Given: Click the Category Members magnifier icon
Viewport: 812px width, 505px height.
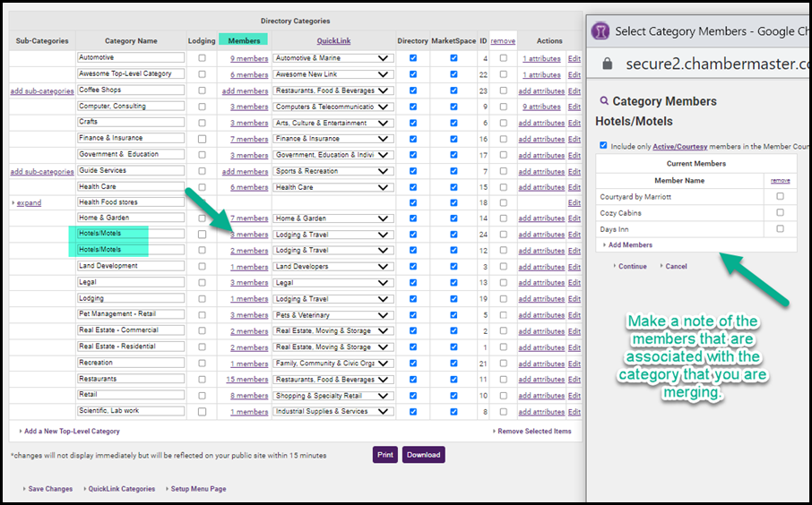Looking at the screenshot, I should coord(604,101).
